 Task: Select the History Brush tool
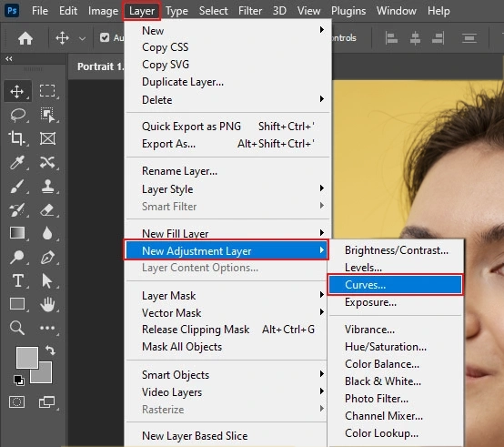pyautogui.click(x=17, y=210)
